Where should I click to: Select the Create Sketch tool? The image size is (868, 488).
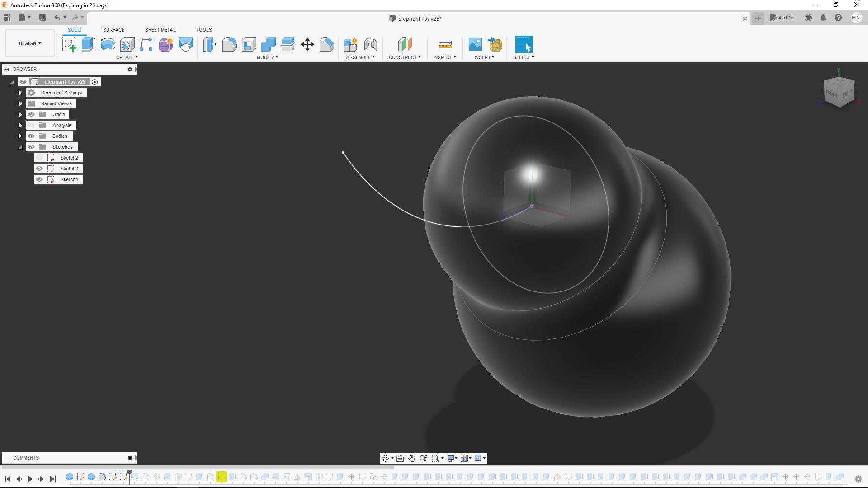coord(69,44)
